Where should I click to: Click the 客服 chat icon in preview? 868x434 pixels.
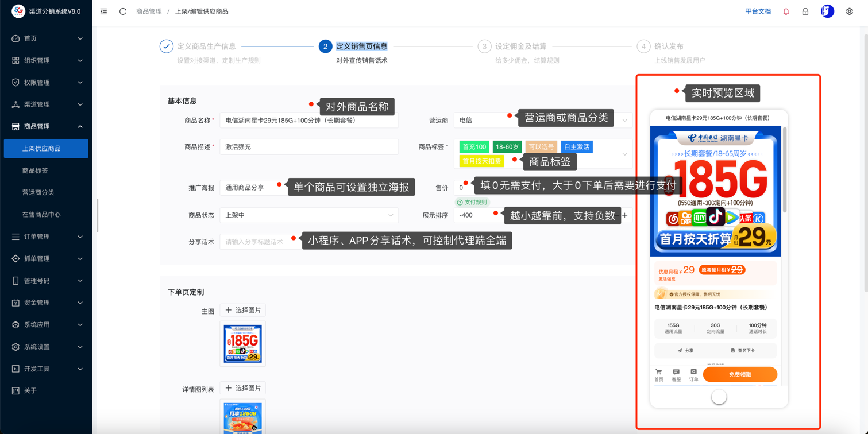[676, 375]
